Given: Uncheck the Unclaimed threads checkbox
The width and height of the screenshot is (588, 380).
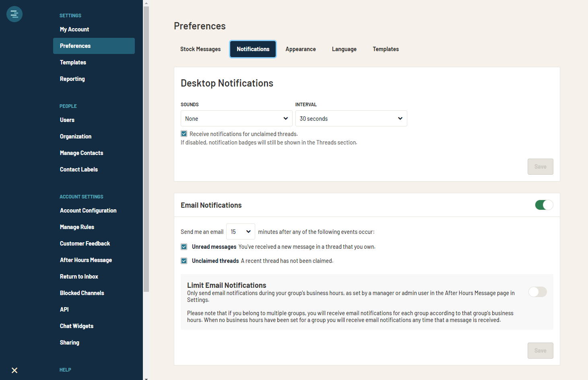Looking at the screenshot, I should pos(184,261).
